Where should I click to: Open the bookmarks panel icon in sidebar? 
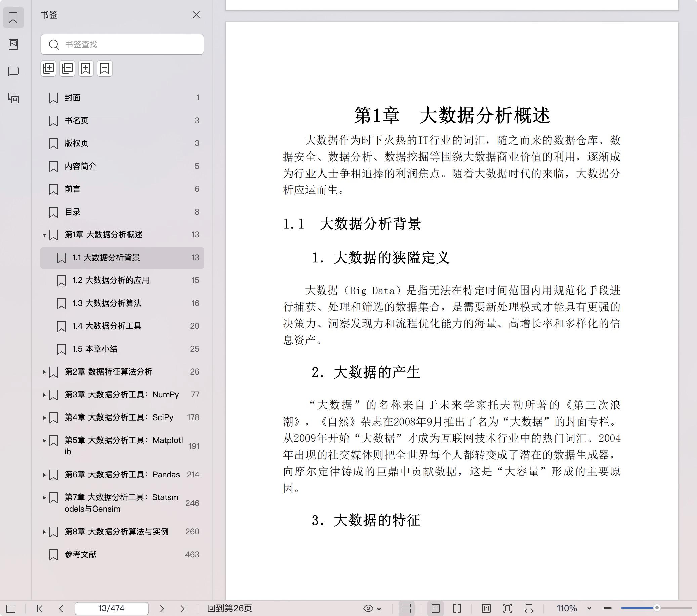(13, 17)
